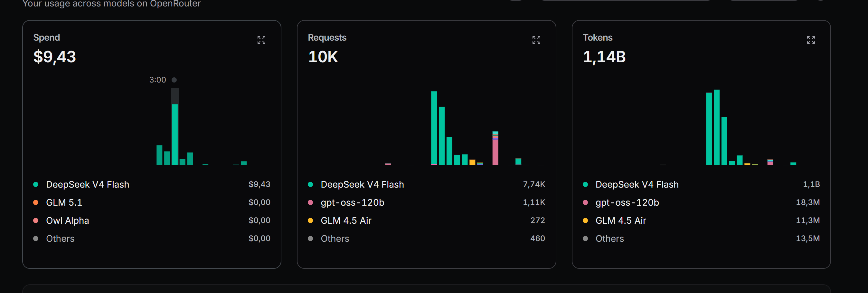Select DeepSeek V4 Flash in the Tokens legend
Screen dimensions: 868x293
[637, 184]
